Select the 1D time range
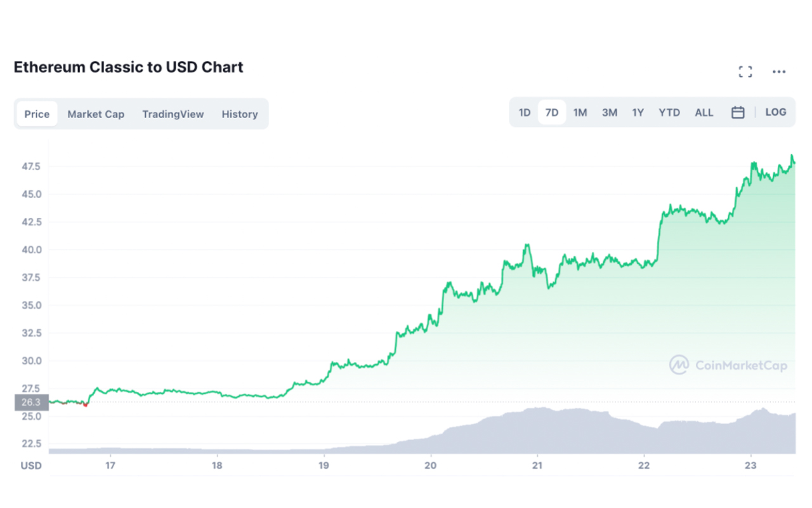The width and height of the screenshot is (812, 508). pos(525,112)
